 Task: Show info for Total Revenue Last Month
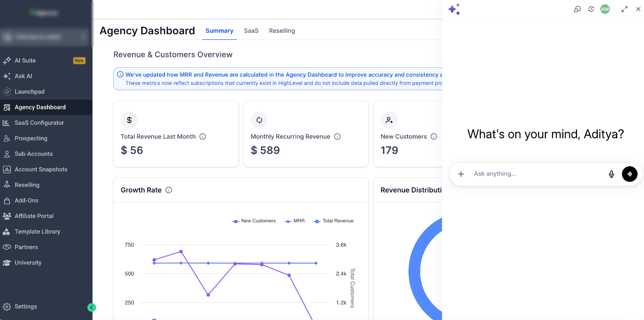pyautogui.click(x=203, y=136)
